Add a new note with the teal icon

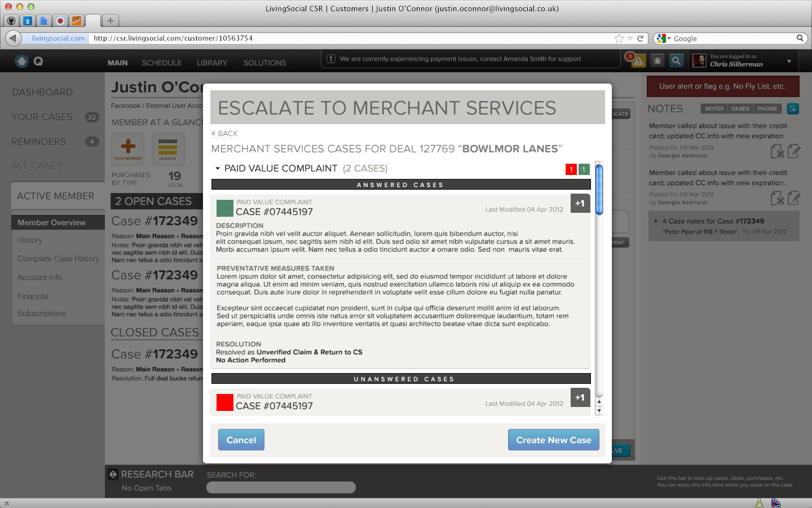(793, 108)
